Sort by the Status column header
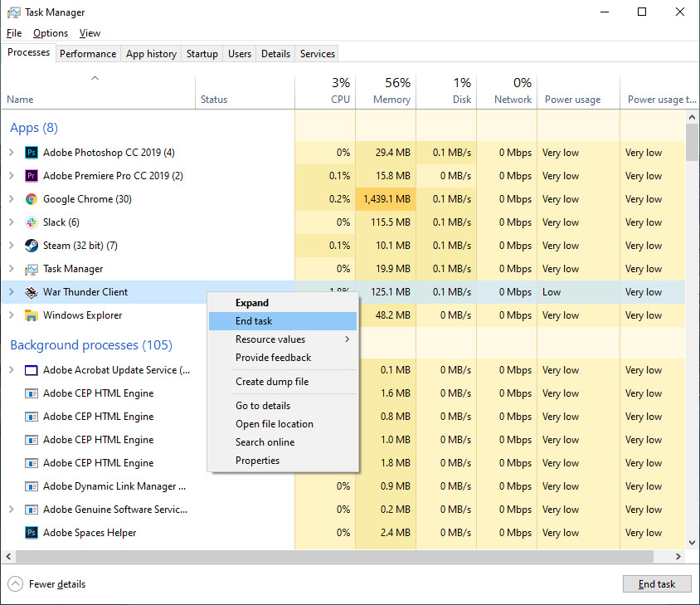 pyautogui.click(x=245, y=91)
